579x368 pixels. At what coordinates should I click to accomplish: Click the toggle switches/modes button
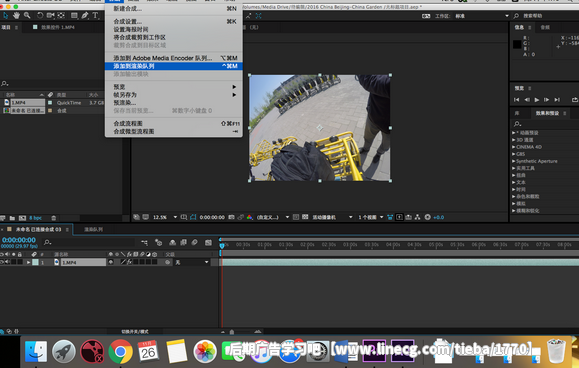tap(135, 331)
